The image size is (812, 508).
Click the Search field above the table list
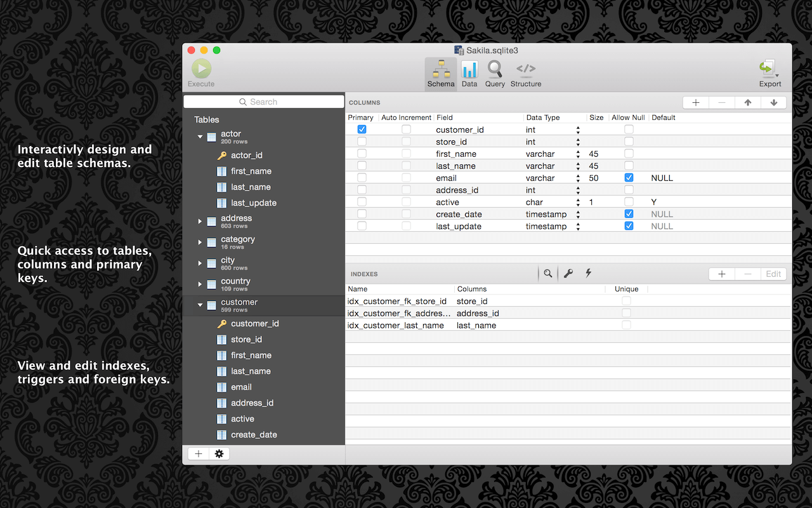point(263,101)
